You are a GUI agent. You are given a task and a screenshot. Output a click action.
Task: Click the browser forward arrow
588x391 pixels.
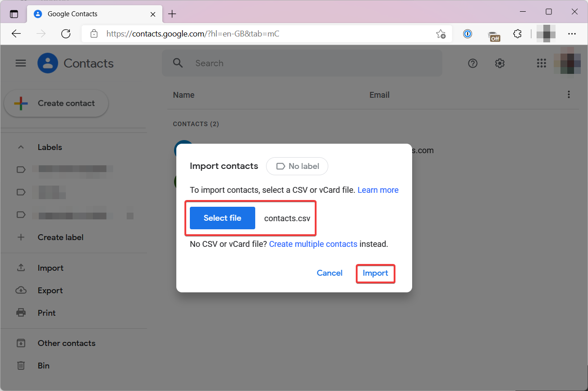tap(41, 34)
